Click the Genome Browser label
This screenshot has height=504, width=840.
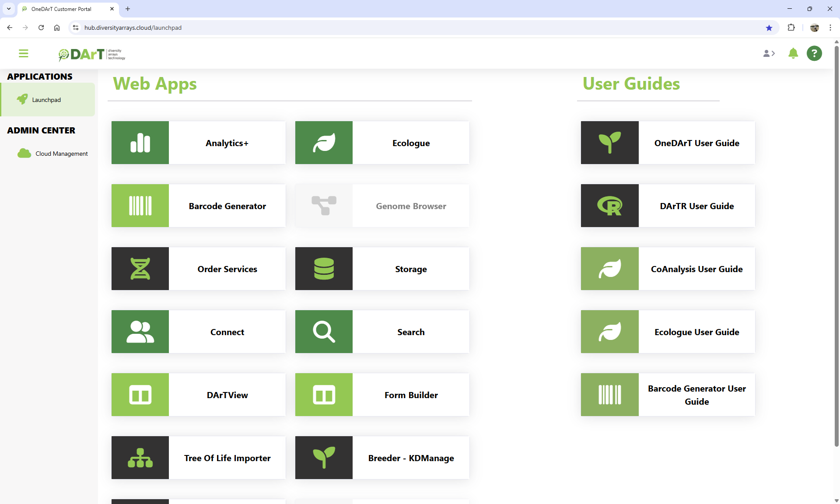click(x=411, y=206)
